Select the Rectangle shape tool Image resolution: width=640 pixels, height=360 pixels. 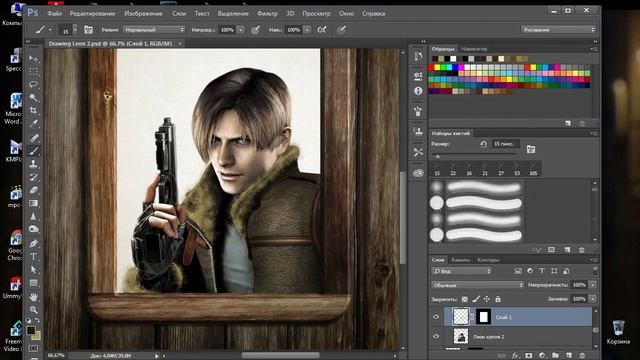pyautogui.click(x=33, y=282)
